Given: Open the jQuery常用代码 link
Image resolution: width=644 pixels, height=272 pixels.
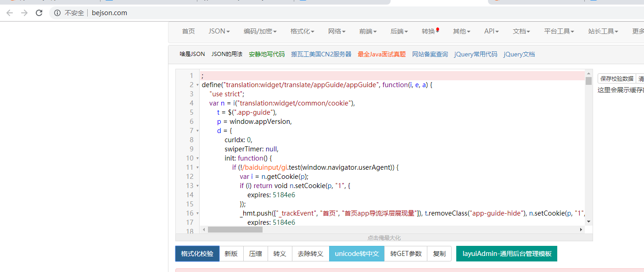Looking at the screenshot, I should pyautogui.click(x=476, y=54).
